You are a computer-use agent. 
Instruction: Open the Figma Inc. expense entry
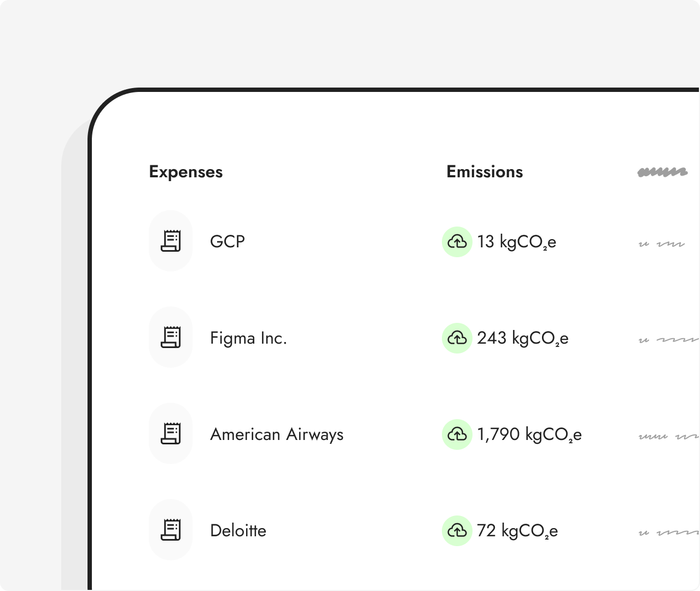248,338
